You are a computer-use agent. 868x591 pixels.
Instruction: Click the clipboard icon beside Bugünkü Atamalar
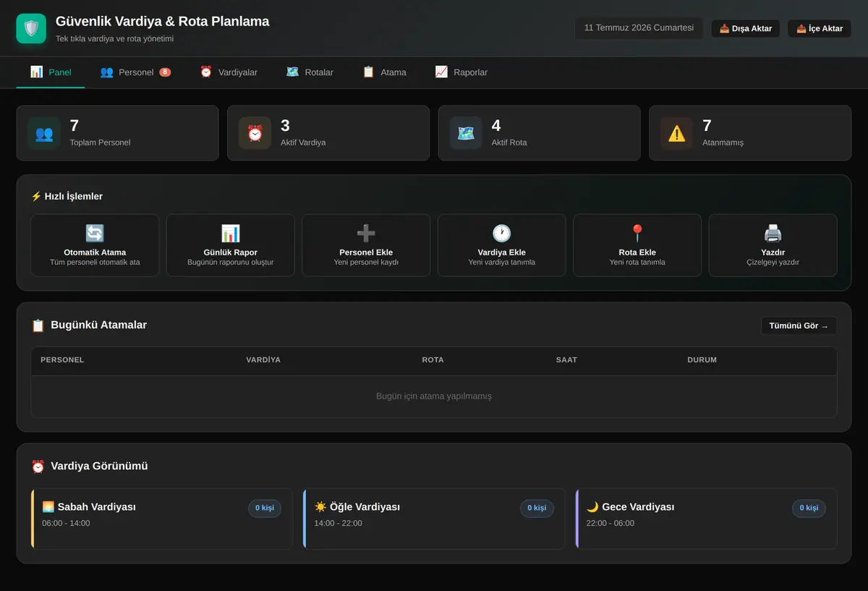(x=38, y=326)
